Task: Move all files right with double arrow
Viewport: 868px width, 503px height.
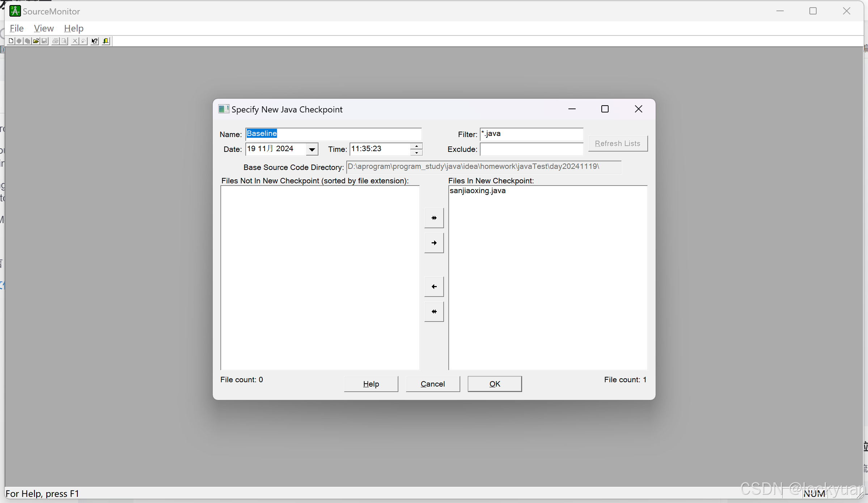Action: tap(434, 218)
